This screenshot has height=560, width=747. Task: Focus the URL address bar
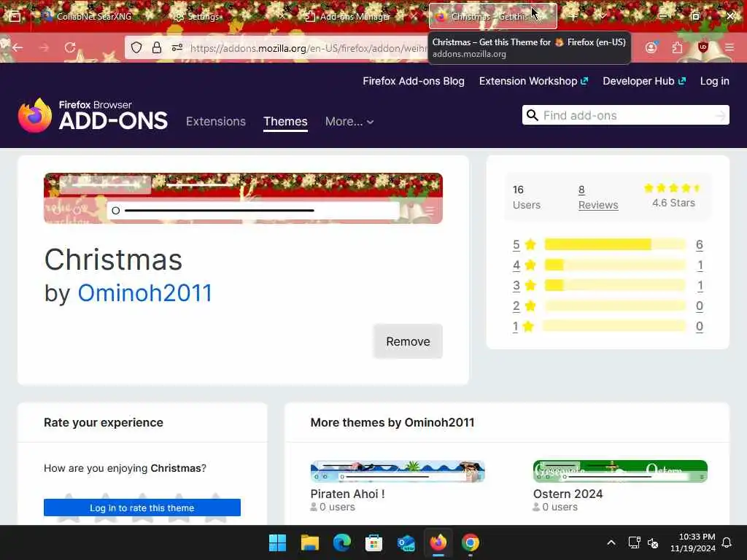click(x=307, y=48)
